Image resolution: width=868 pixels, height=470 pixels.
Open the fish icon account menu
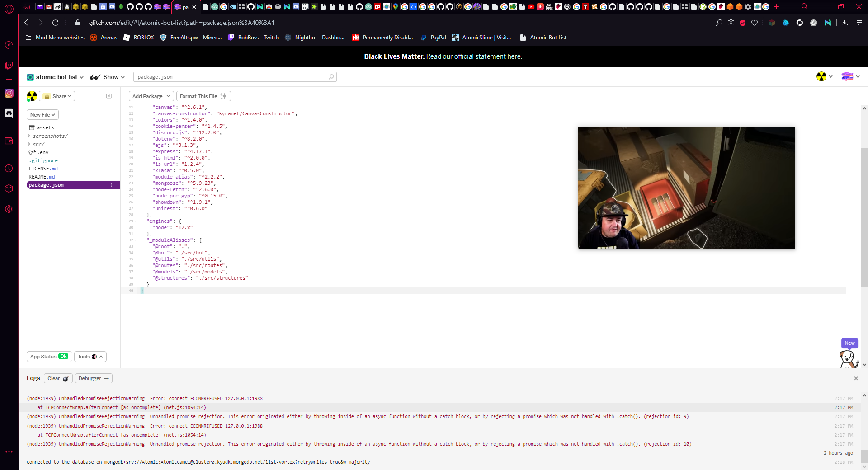pyautogui.click(x=850, y=76)
